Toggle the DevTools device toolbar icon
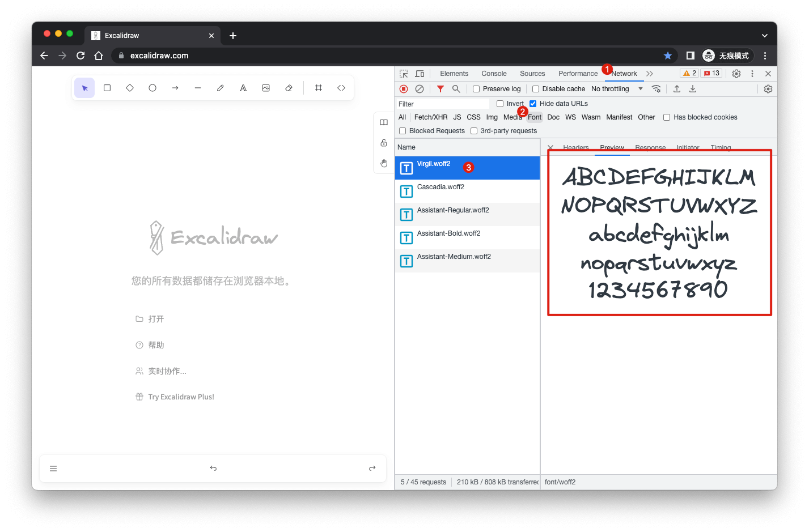The image size is (809, 532). [x=420, y=74]
